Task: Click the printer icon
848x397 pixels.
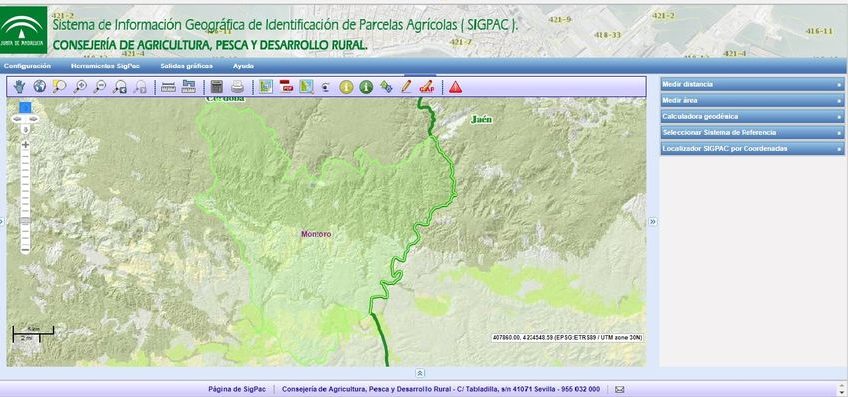Action: [x=237, y=87]
